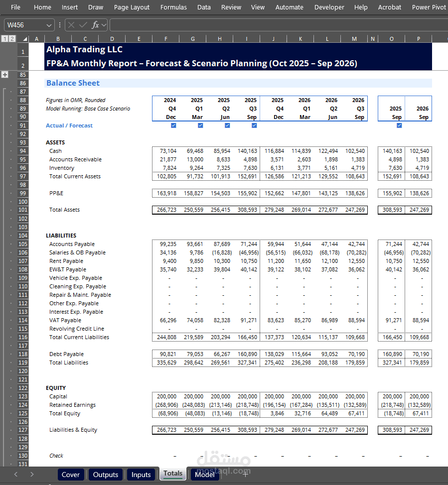Open the Automate tab

pos(290,7)
